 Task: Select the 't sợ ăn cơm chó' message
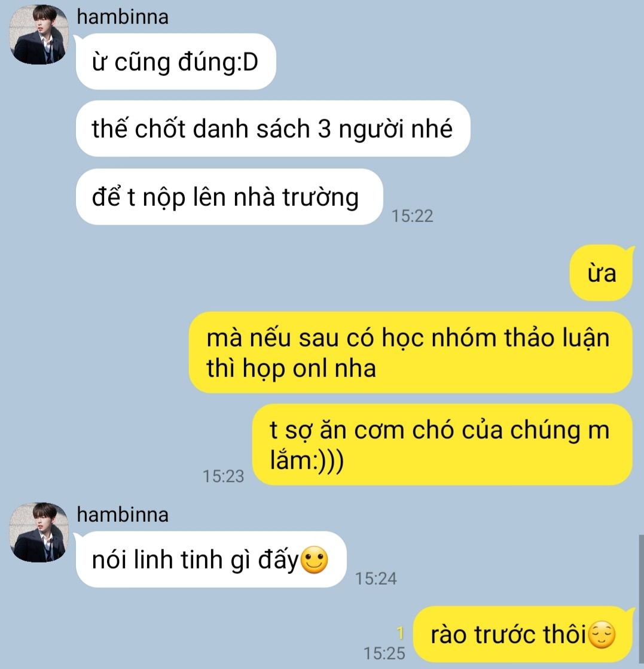[x=442, y=445]
